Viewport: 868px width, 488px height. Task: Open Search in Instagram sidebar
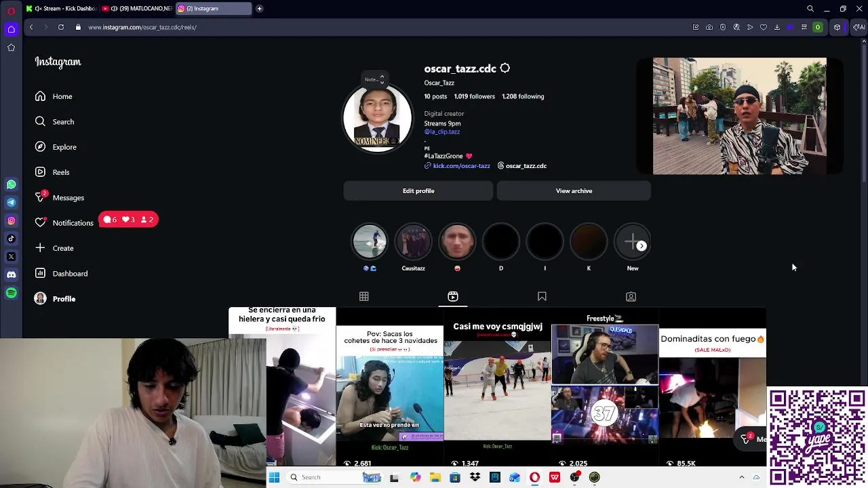[55, 122]
